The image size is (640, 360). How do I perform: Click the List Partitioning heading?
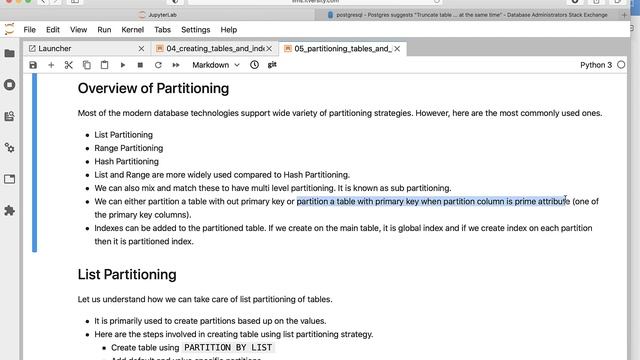point(127,275)
